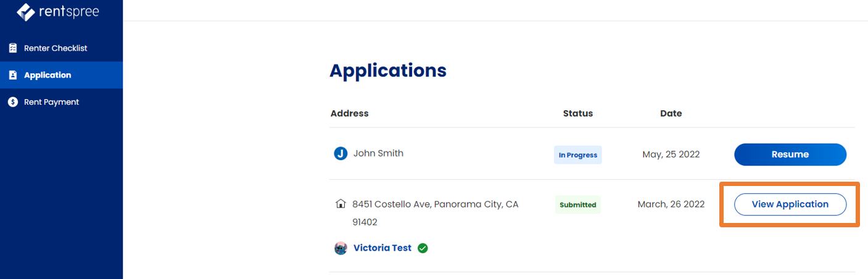Click the Submitted status badge
Image resolution: width=868 pixels, height=279 pixels.
click(578, 205)
